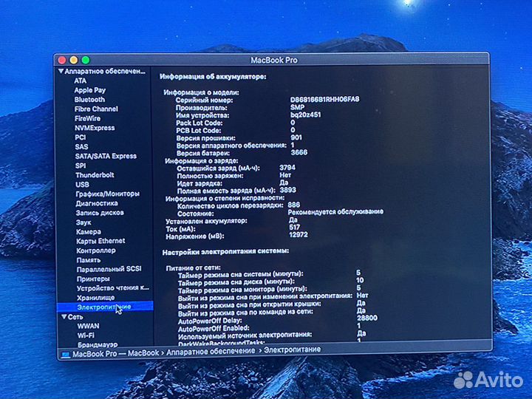Click Настройки электропитания системы heading

click(225, 252)
